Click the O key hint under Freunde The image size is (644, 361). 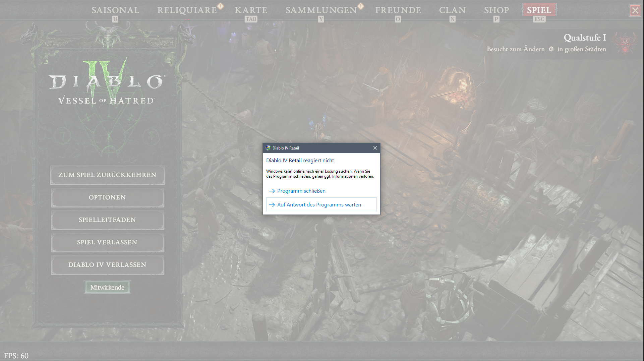tap(398, 19)
